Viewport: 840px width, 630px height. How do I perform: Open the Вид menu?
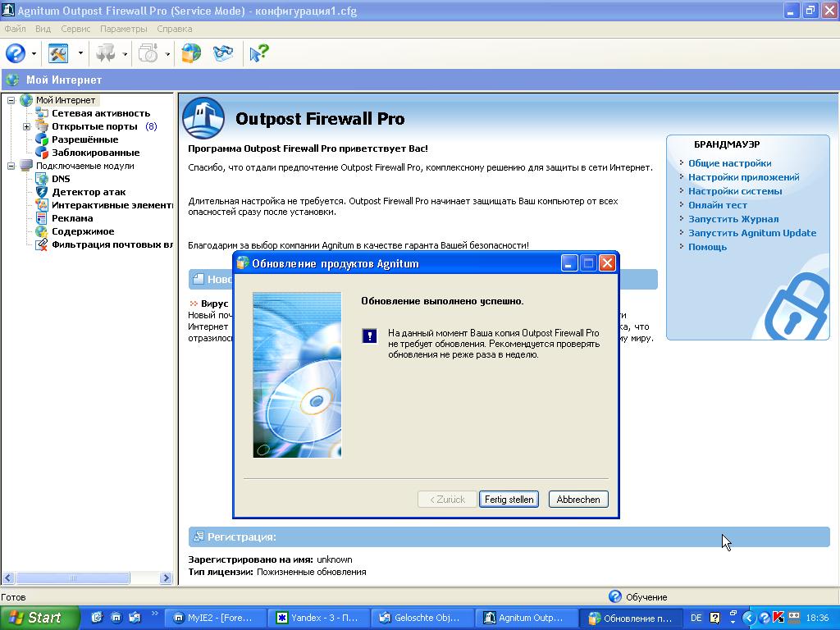coord(43,29)
